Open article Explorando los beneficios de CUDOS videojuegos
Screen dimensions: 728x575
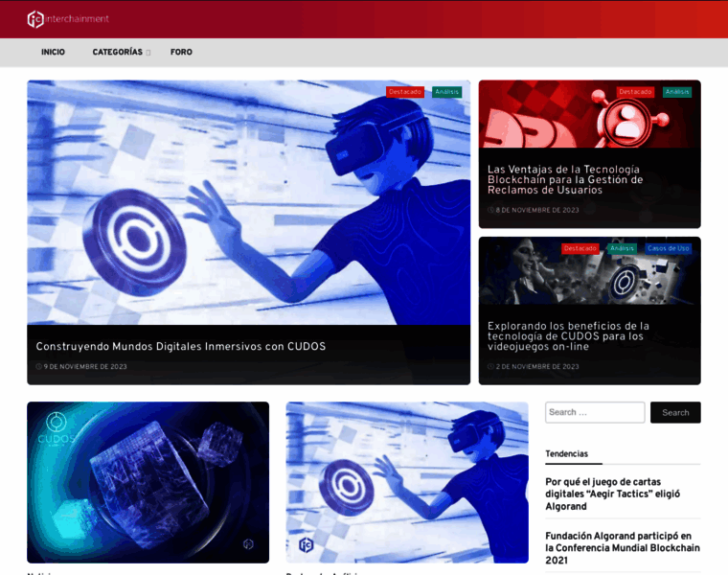568,336
